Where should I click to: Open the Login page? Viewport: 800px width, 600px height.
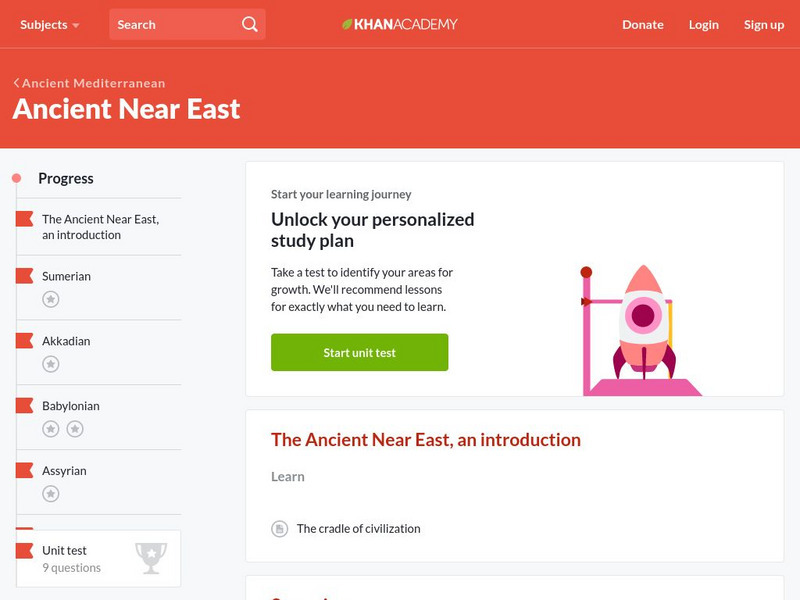pos(704,24)
